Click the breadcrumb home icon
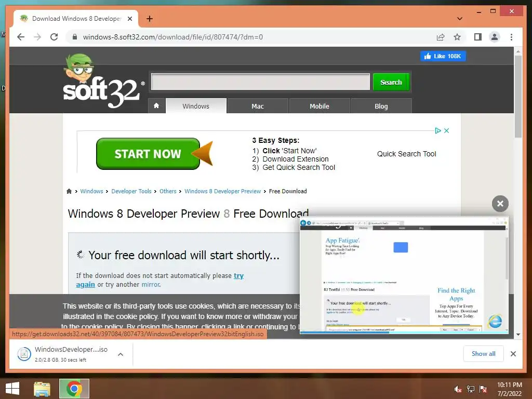The height and width of the screenshot is (399, 532). 69,191
